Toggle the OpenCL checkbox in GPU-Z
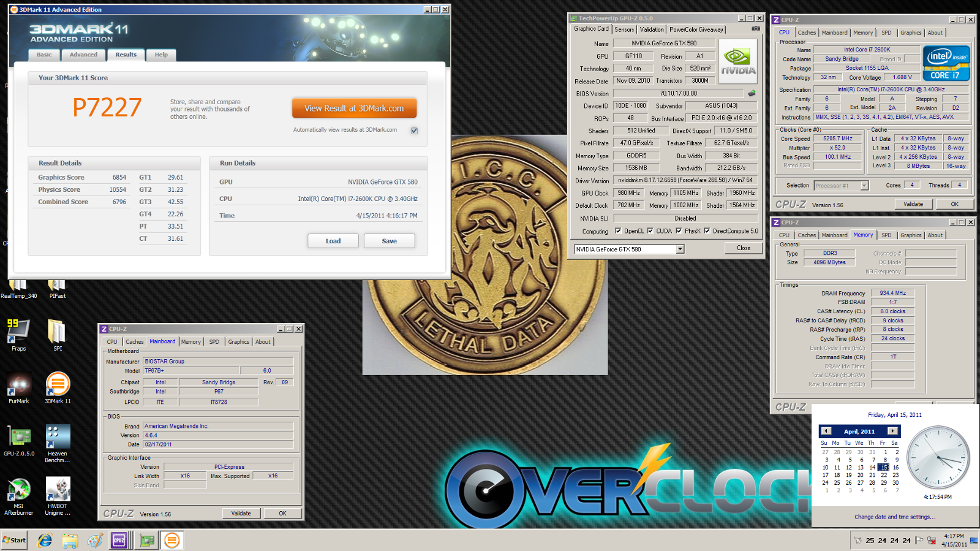This screenshot has width=980, height=551. tap(617, 231)
